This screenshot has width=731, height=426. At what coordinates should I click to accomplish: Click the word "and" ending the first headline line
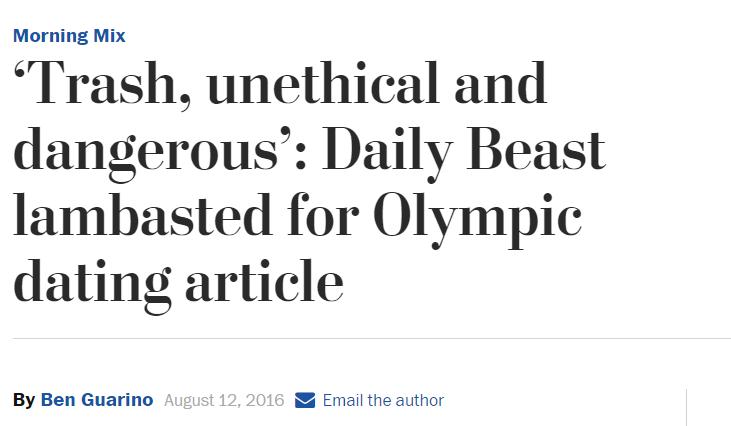(500, 82)
